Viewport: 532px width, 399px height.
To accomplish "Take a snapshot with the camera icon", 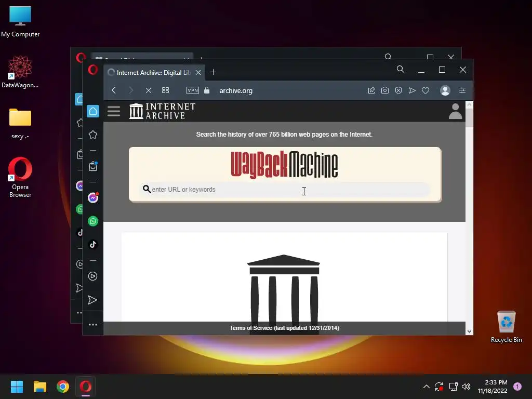I will 385,90.
